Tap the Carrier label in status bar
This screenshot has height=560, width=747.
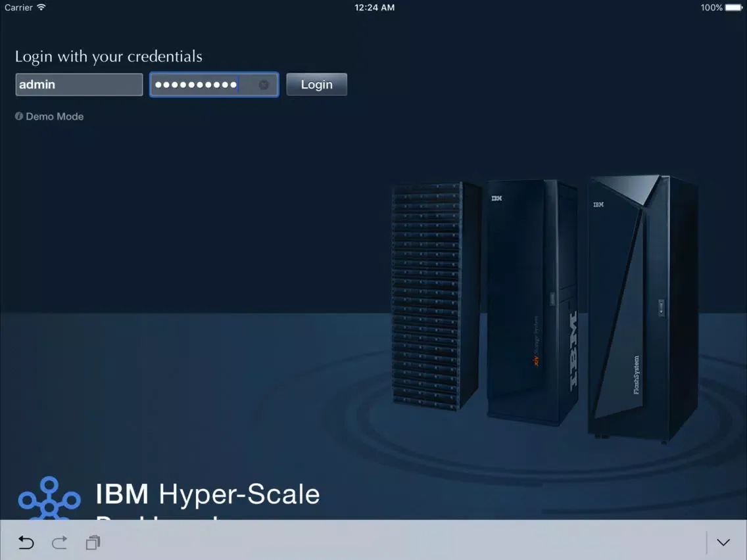18,7
